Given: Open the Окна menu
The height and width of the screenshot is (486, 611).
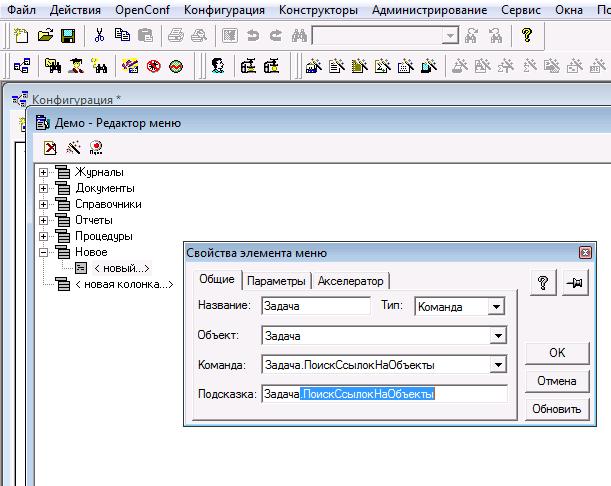Looking at the screenshot, I should coord(569,10).
